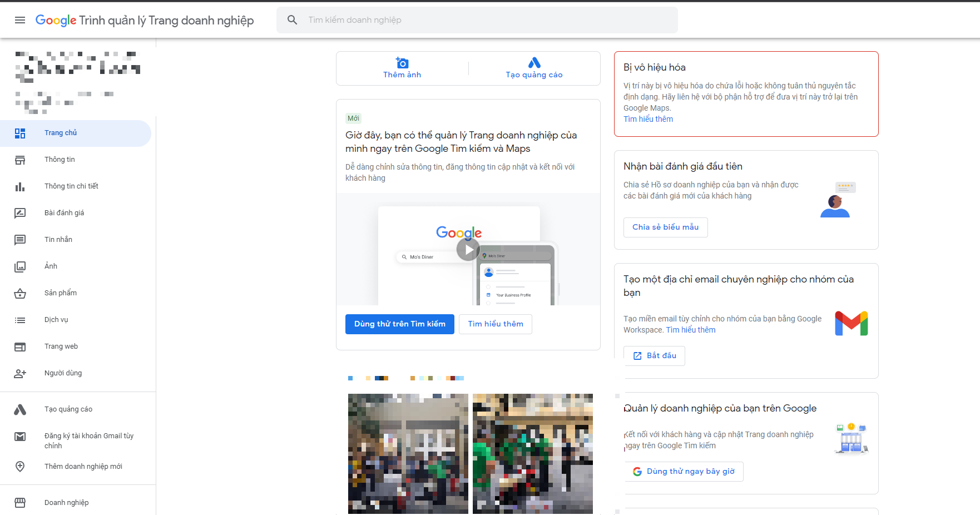This screenshot has width=980, height=515.
Task: Click the Google Trình quản lý Trang doanh nghiệp logo
Action: coord(145,21)
